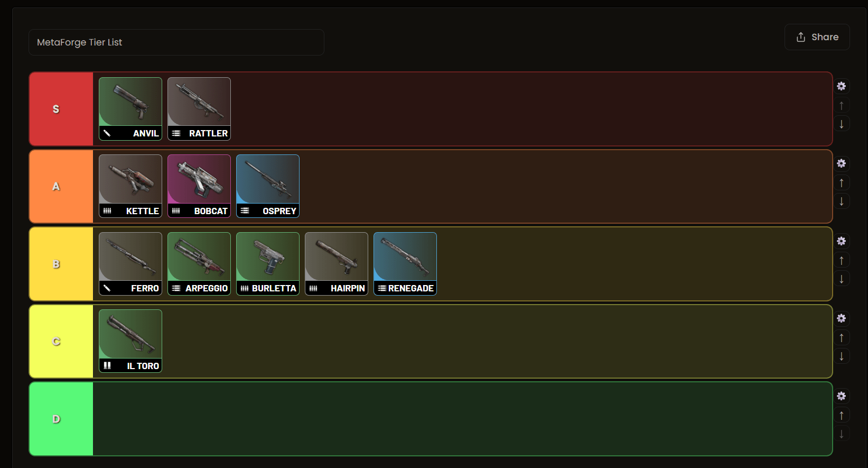Open settings gear for B tier
Screen dimensions: 868x468
click(842, 241)
